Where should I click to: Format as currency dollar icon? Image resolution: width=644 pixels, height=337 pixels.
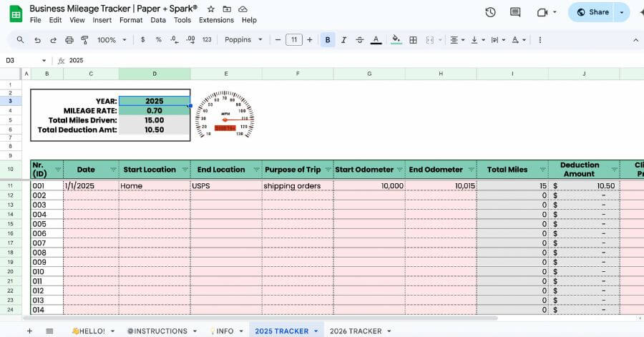coord(142,40)
